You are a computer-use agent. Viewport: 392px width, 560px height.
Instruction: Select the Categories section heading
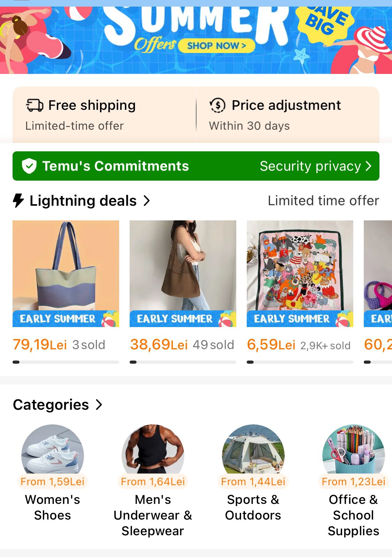51,404
